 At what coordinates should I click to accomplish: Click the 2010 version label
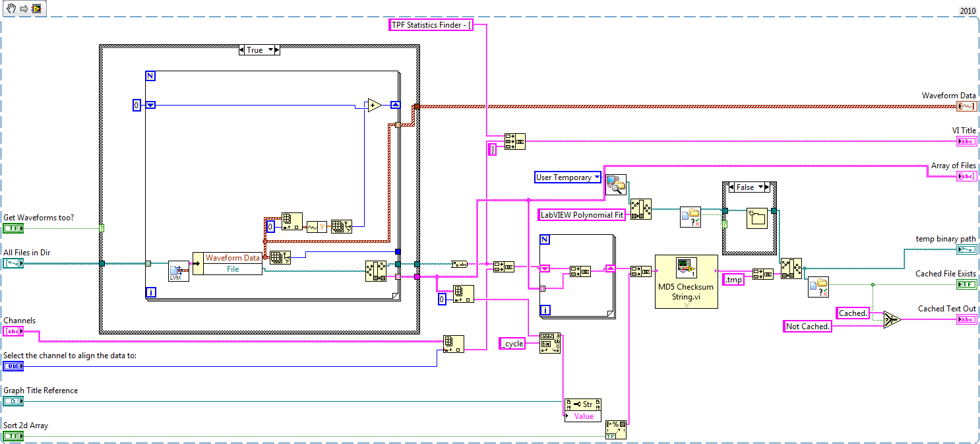click(967, 11)
